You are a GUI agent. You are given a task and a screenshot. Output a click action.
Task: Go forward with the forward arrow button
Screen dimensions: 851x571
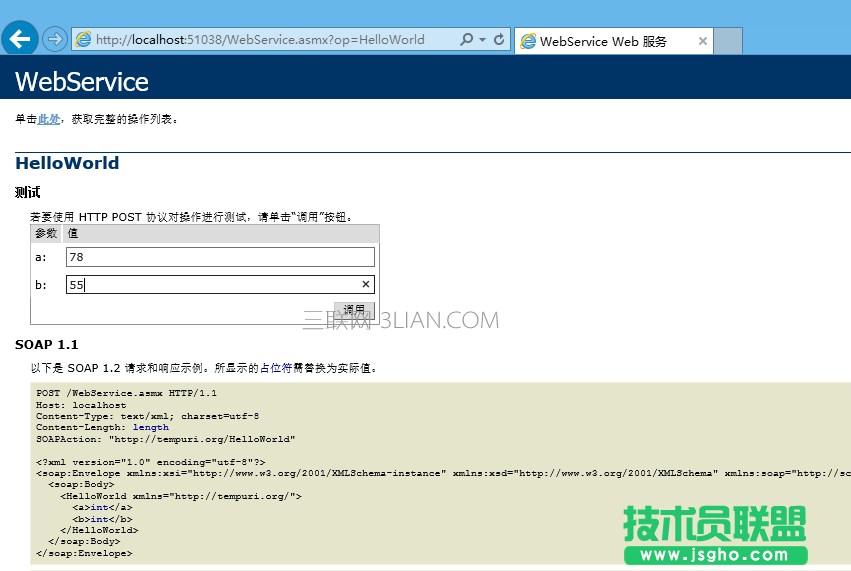click(54, 39)
